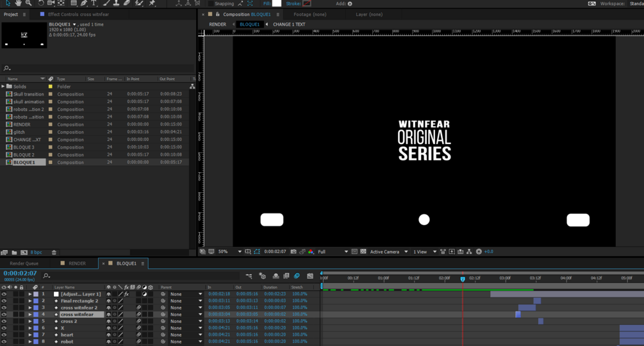Viewport: 644px width, 346px height.
Task: Open the graph editor in timeline
Action: click(310, 276)
